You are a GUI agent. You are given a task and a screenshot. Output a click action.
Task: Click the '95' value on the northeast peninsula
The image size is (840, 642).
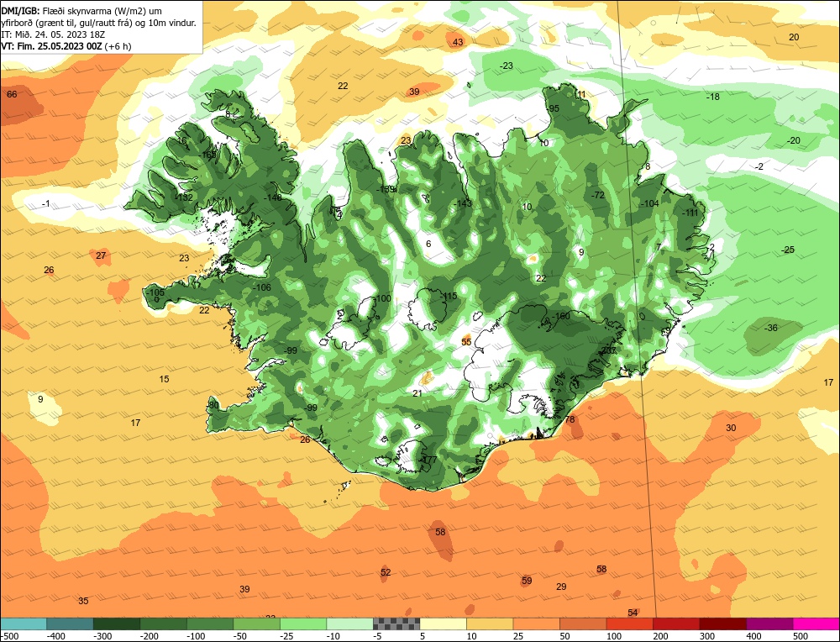tap(554, 108)
